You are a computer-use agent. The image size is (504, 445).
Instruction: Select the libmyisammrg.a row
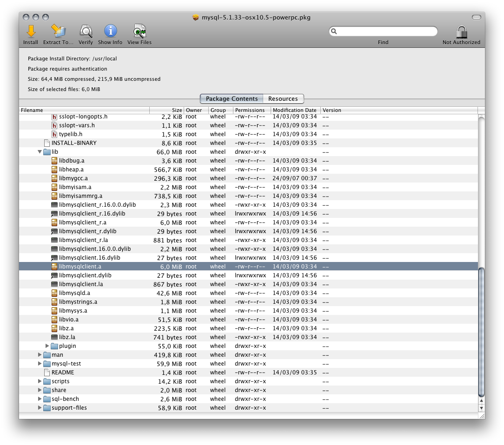click(x=248, y=196)
